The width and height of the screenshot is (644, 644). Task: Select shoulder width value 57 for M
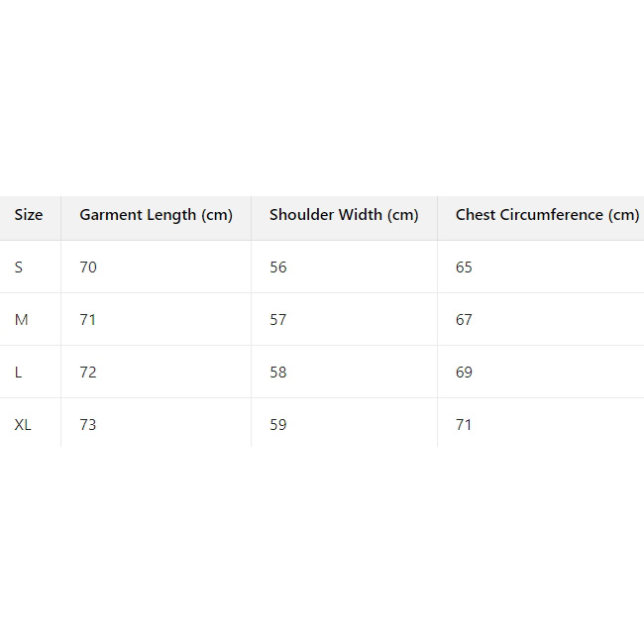(x=278, y=320)
